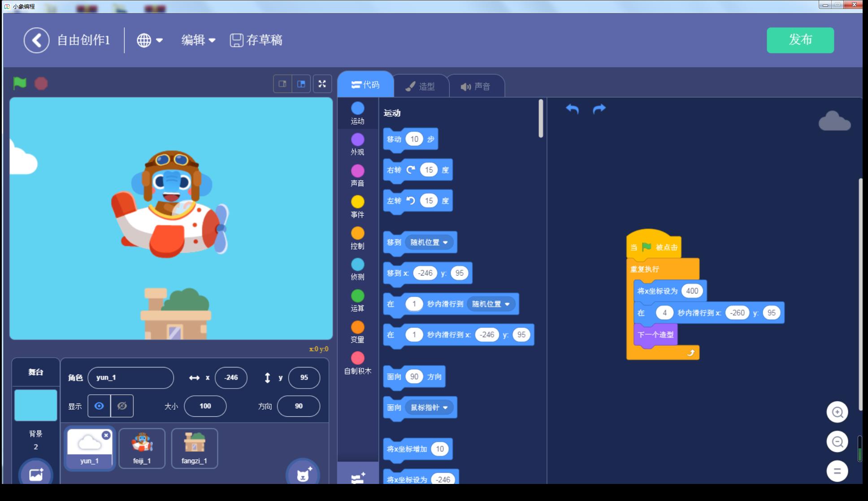Image resolution: width=868 pixels, height=501 pixels.
Task: Edit 10 in 将x坐标增加 block
Action: (x=440, y=449)
